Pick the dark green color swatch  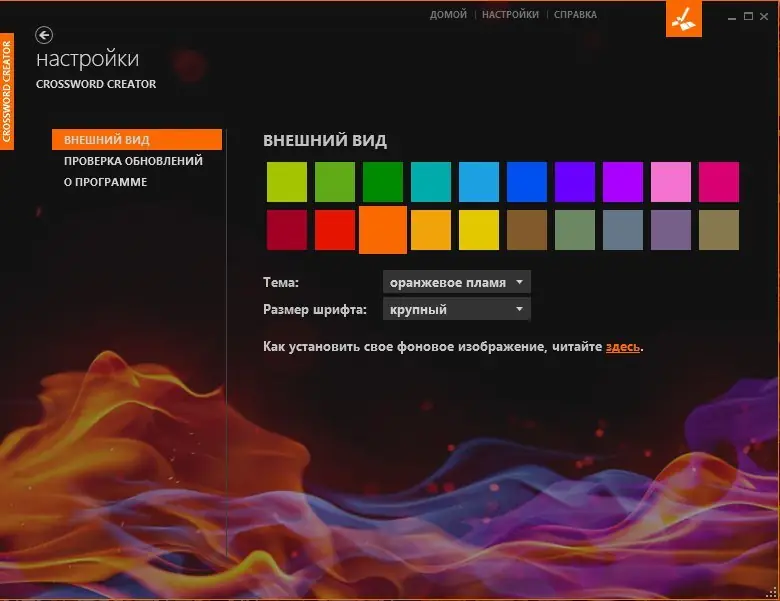[383, 182]
